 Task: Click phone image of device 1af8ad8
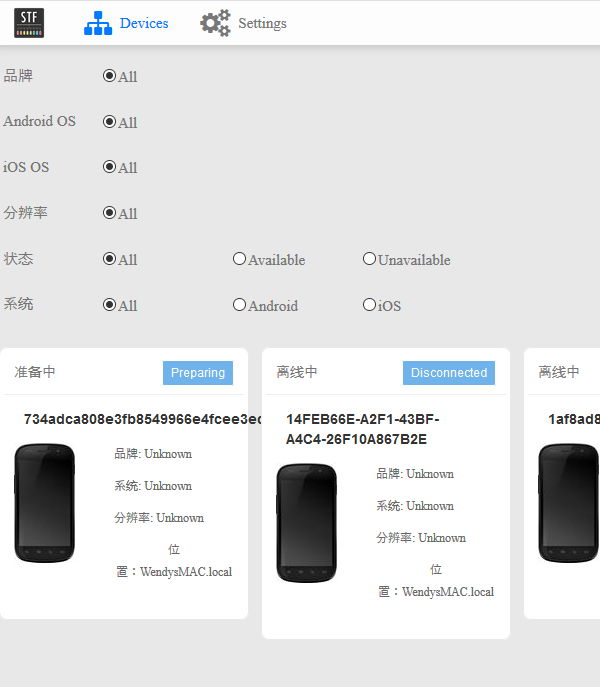(568, 503)
